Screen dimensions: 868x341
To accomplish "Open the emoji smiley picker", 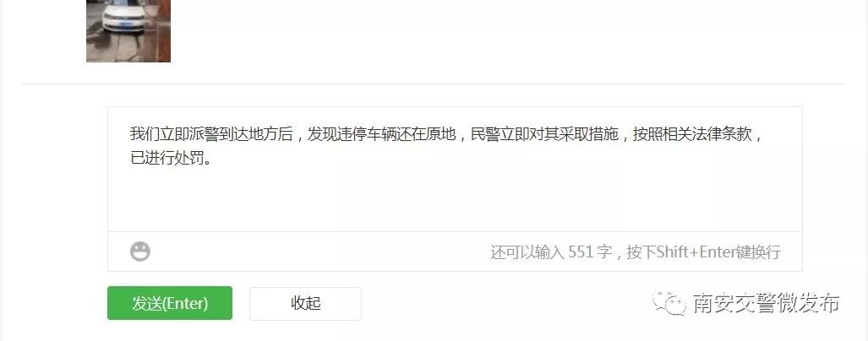I will click(x=140, y=252).
